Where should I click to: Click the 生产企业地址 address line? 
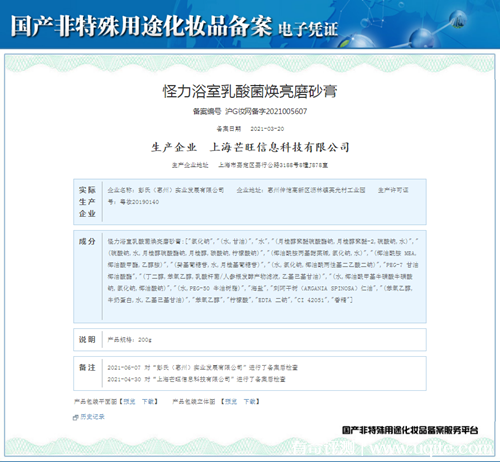[x=250, y=165]
